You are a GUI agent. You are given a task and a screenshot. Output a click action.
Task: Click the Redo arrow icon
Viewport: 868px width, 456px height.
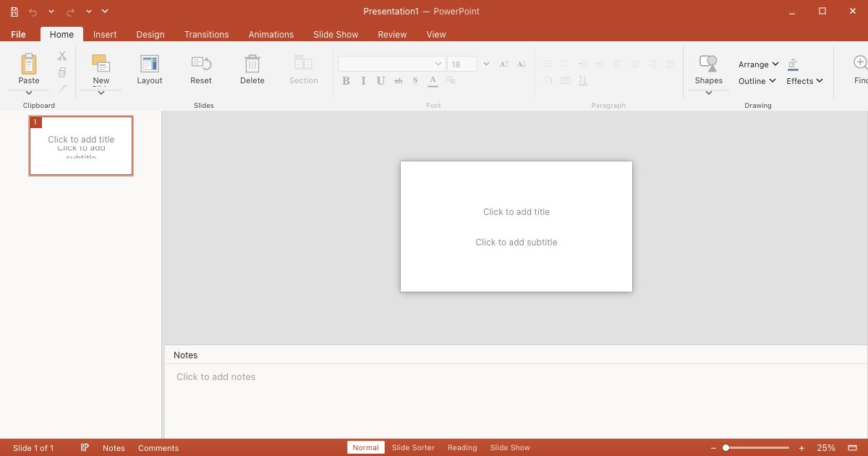tap(70, 12)
